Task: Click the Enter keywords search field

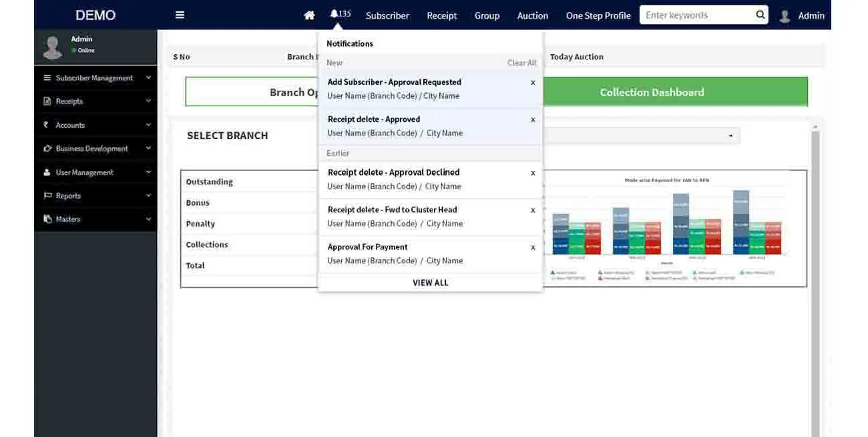Action: (698, 15)
